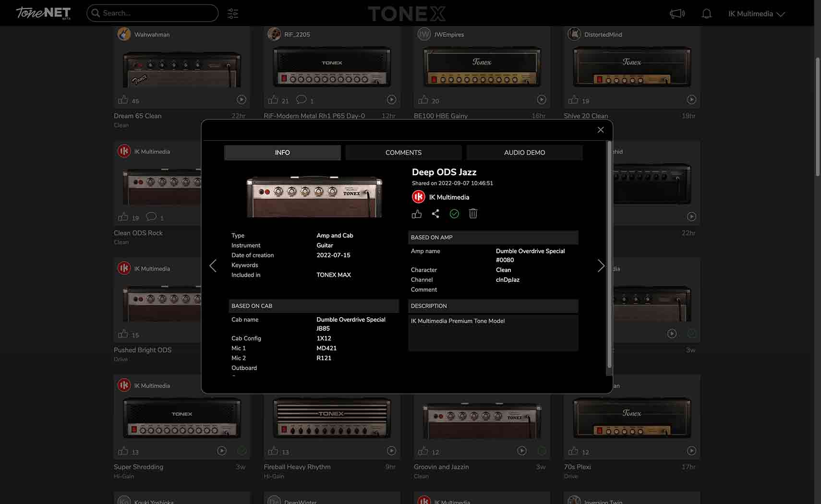Open Wahwahman's user profile

point(144,34)
